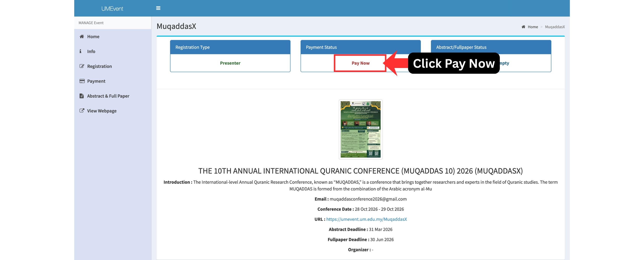Go to Registration in the sidebar

99,66
